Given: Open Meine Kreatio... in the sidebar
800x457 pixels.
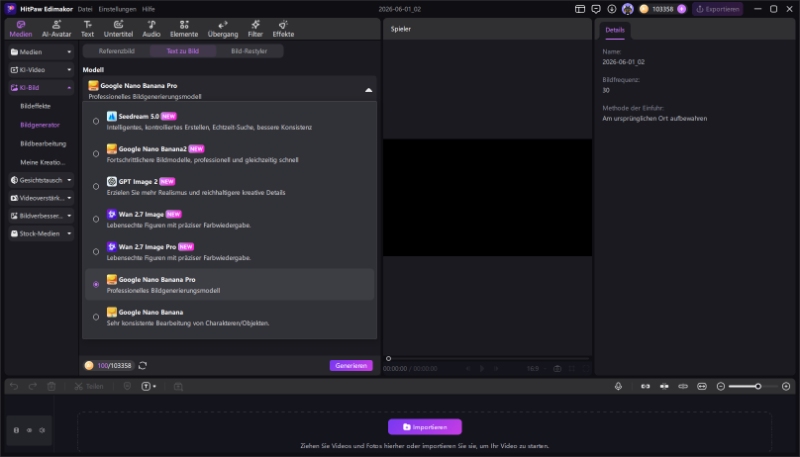Looking at the screenshot, I should tap(42, 163).
